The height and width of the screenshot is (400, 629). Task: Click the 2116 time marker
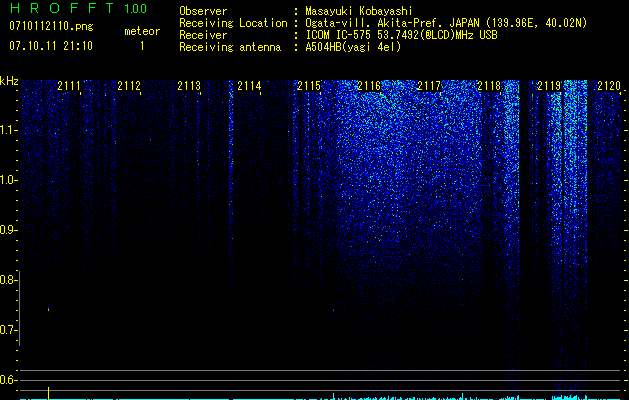click(369, 85)
